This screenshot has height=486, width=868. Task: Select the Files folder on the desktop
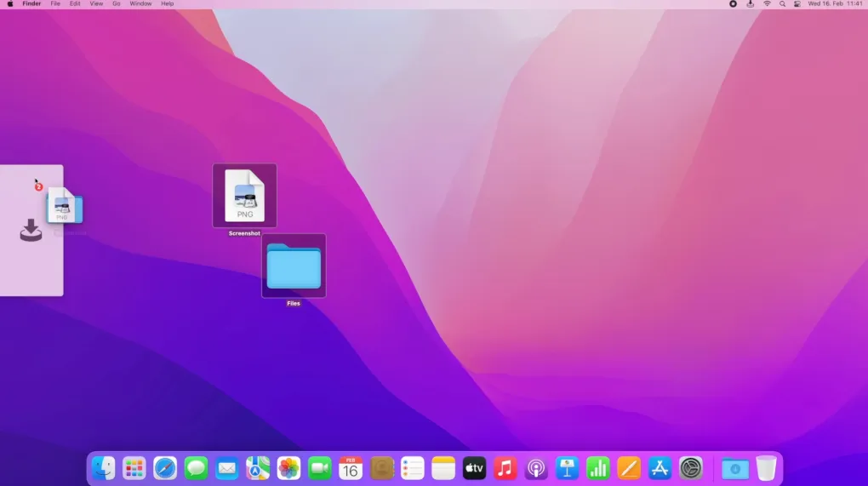(294, 266)
